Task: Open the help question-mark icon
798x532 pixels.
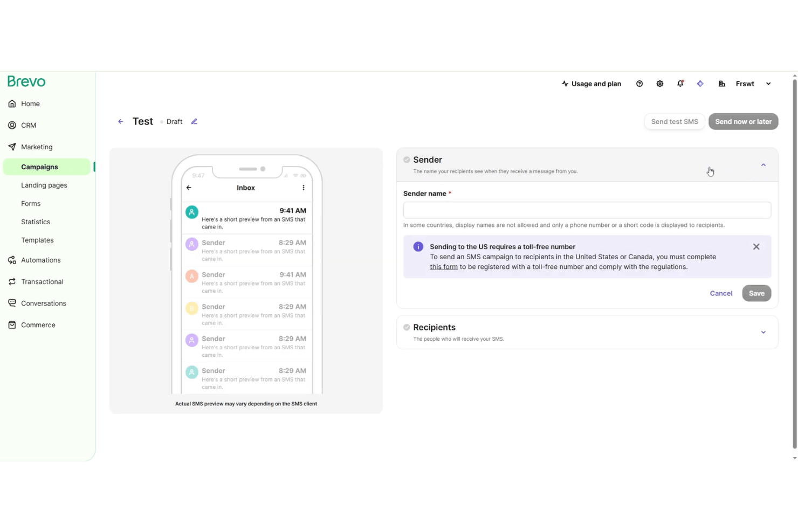Action: 639,84
